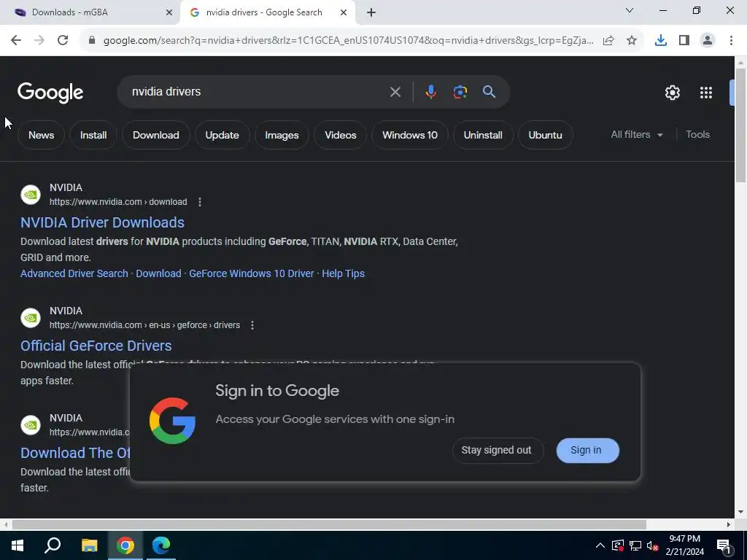Open Google quick settings gear
The width and height of the screenshot is (747, 560).
tap(672, 93)
